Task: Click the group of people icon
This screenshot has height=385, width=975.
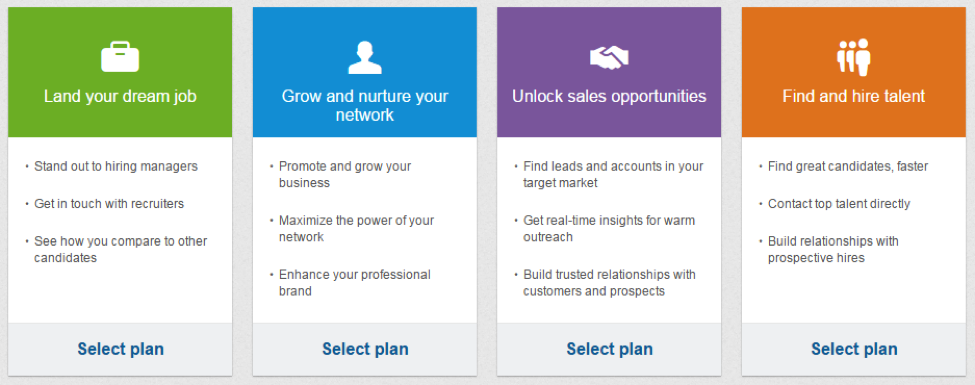Action: (854, 57)
